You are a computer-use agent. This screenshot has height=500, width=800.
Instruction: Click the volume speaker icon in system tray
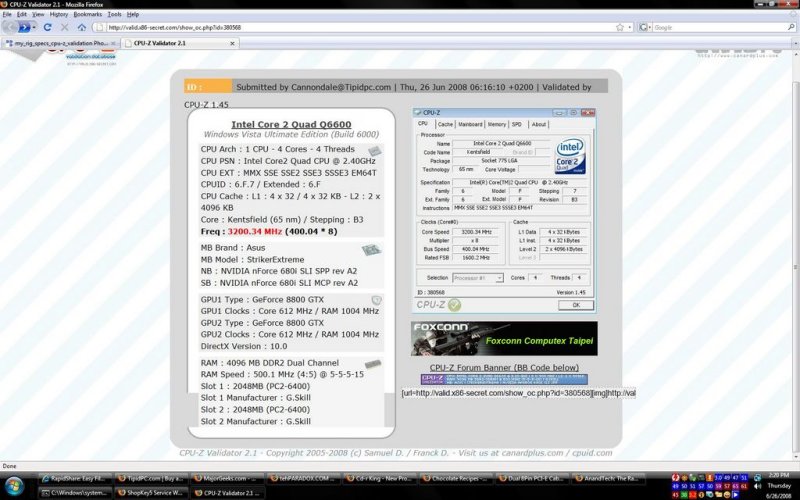pyautogui.click(x=758, y=486)
